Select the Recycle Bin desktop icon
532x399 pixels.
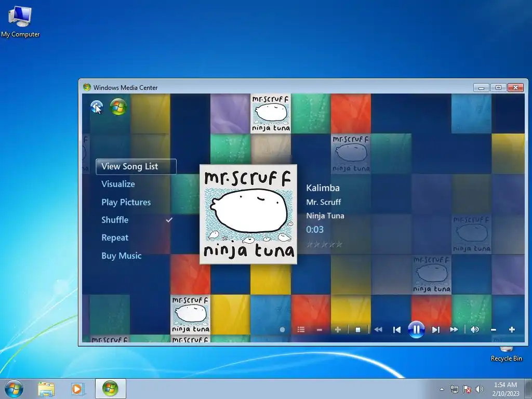pyautogui.click(x=506, y=354)
